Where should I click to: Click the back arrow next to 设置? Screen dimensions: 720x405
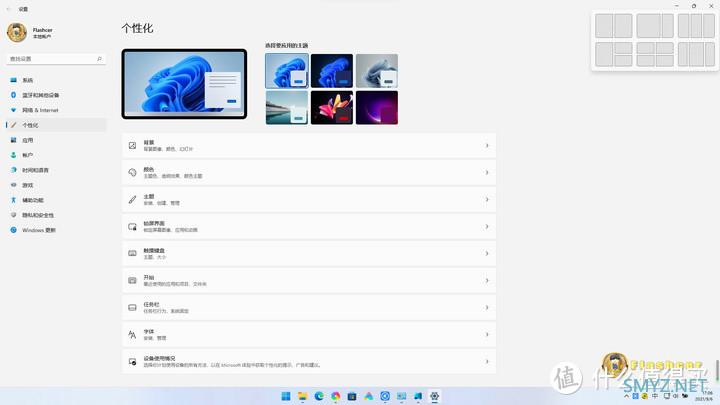[x=9, y=8]
